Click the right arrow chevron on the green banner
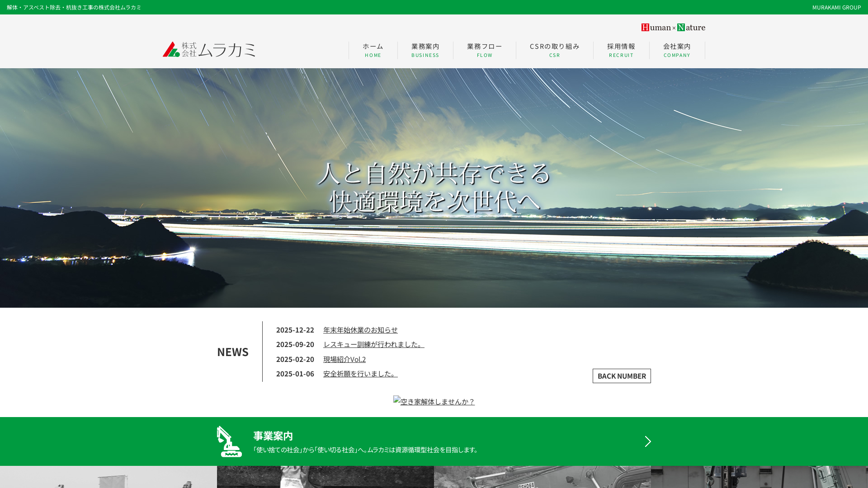This screenshot has width=868, height=488. pyautogui.click(x=648, y=441)
